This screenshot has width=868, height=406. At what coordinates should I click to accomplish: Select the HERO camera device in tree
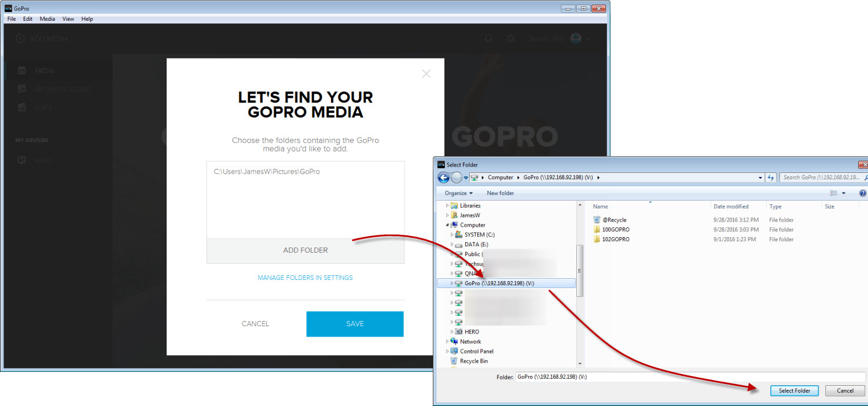pos(459,332)
